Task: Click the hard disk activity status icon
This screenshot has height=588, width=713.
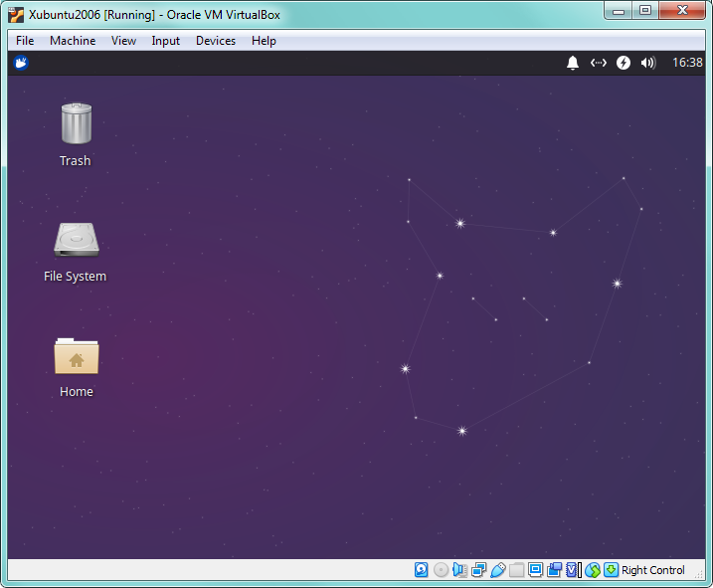Action: [x=421, y=570]
